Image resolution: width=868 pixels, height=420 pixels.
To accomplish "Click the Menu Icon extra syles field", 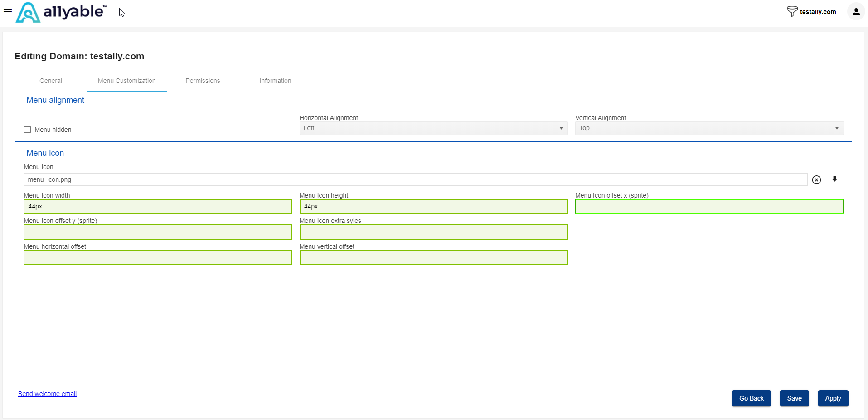I will 433,232.
